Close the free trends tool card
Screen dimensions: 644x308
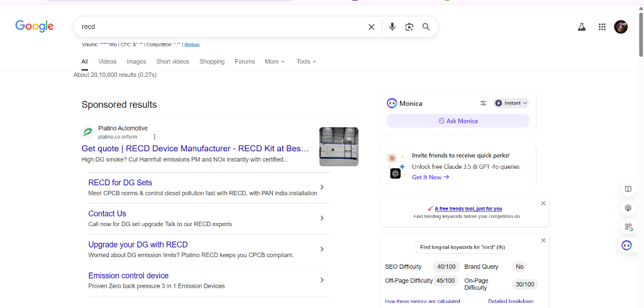pyautogui.click(x=543, y=203)
